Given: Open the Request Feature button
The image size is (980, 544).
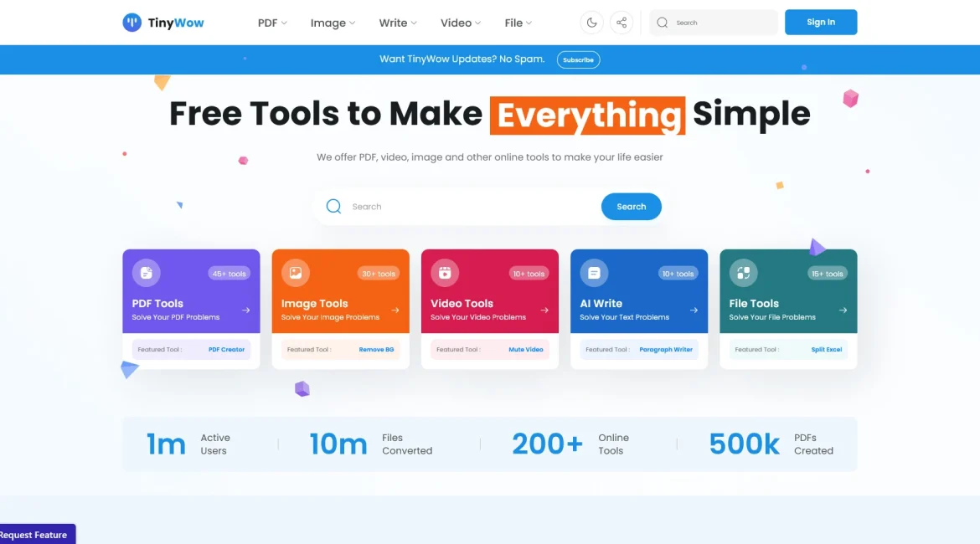Looking at the screenshot, I should [38, 534].
